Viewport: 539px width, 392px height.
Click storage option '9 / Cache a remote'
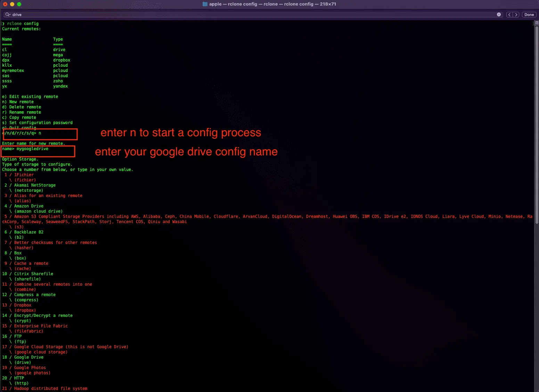(x=26, y=263)
